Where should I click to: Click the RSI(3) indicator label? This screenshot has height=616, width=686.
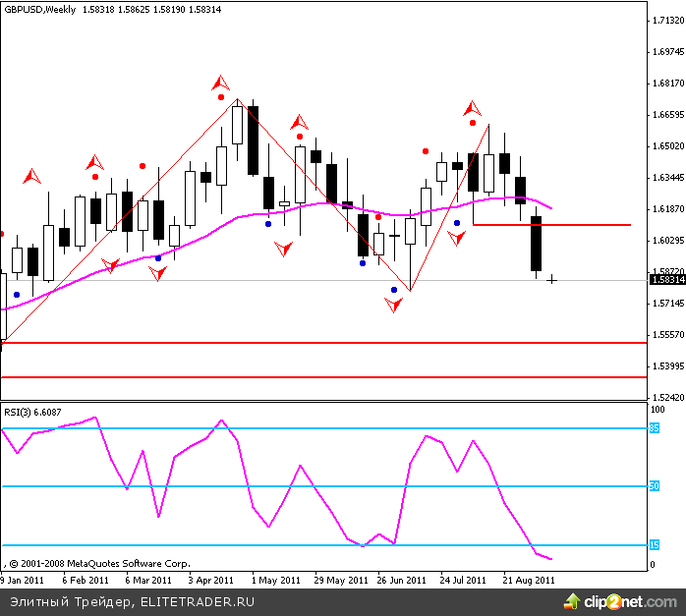pyautogui.click(x=32, y=412)
